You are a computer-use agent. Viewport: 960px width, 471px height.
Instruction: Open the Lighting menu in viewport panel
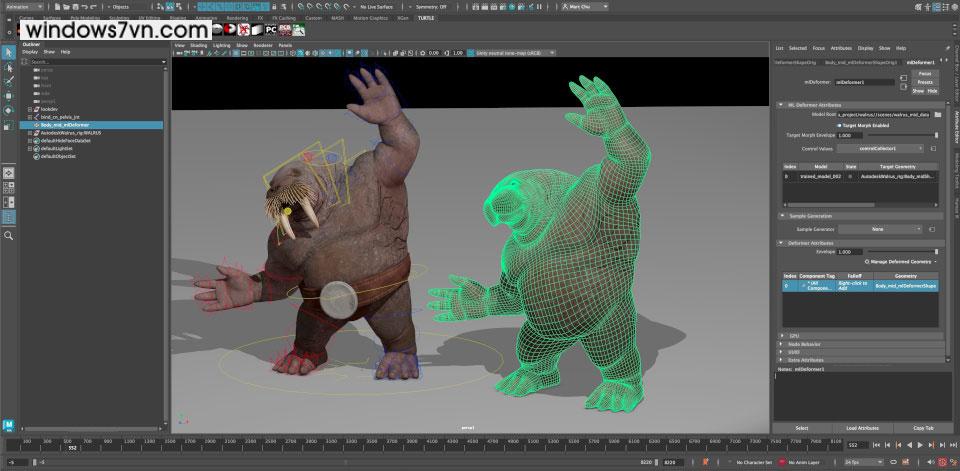pyautogui.click(x=220, y=45)
